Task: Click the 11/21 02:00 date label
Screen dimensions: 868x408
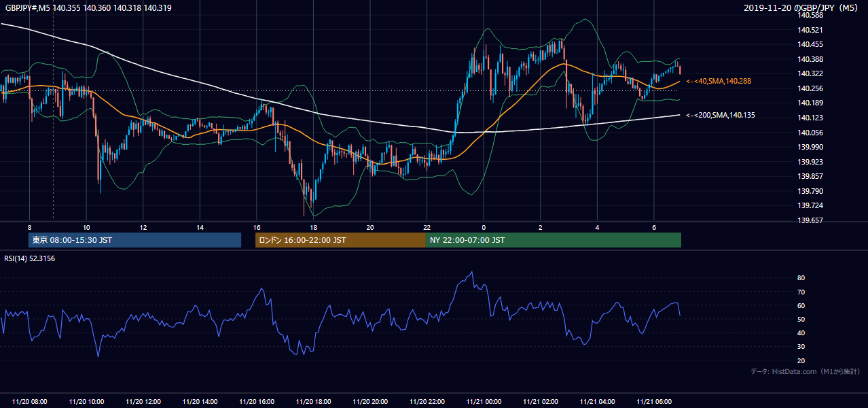Action: [541, 402]
